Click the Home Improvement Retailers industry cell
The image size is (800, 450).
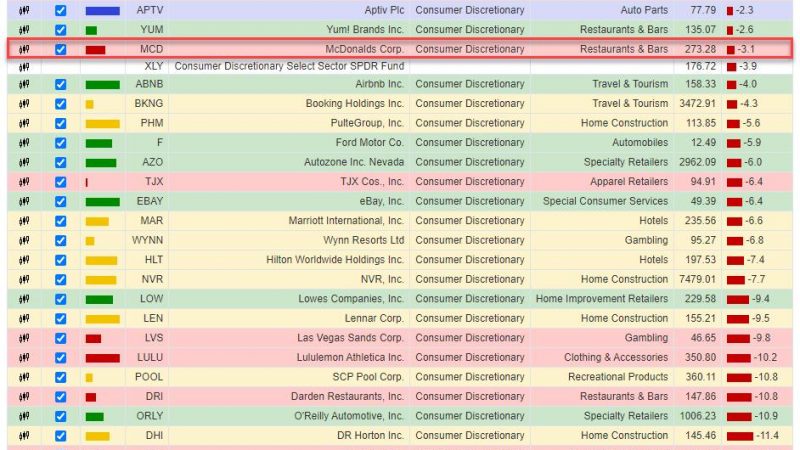click(x=602, y=299)
